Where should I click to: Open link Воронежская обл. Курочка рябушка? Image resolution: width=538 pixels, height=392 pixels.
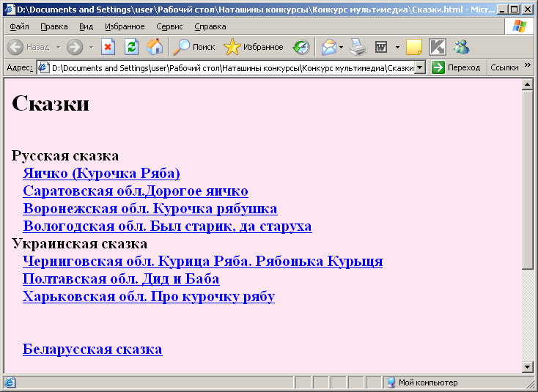150,209
